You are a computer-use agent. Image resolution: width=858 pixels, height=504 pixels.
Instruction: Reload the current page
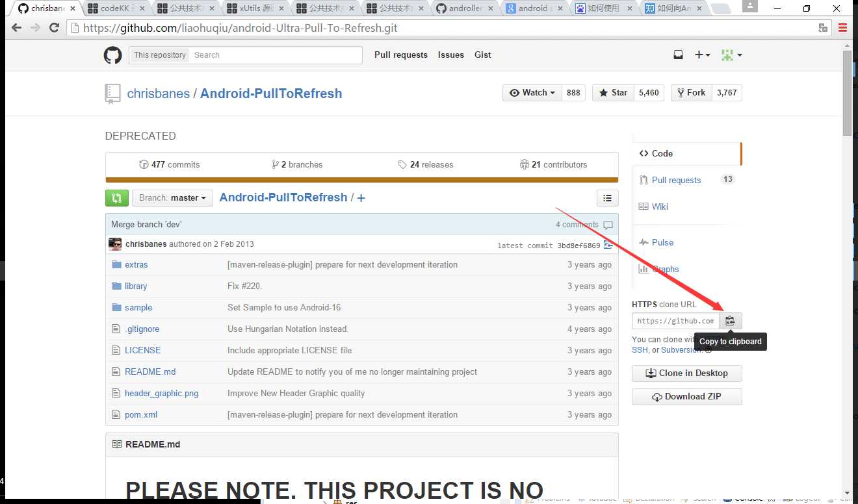55,28
